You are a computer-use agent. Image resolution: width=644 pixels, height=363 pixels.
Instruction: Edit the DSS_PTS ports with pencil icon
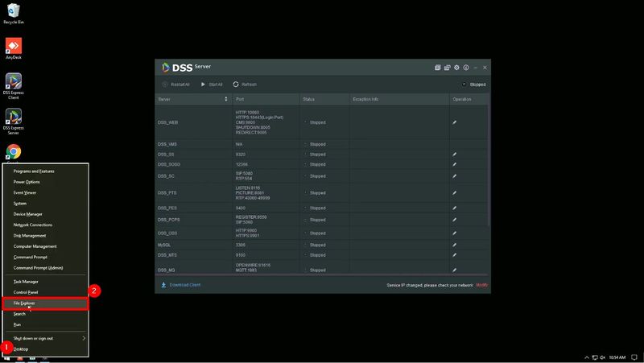point(454,192)
